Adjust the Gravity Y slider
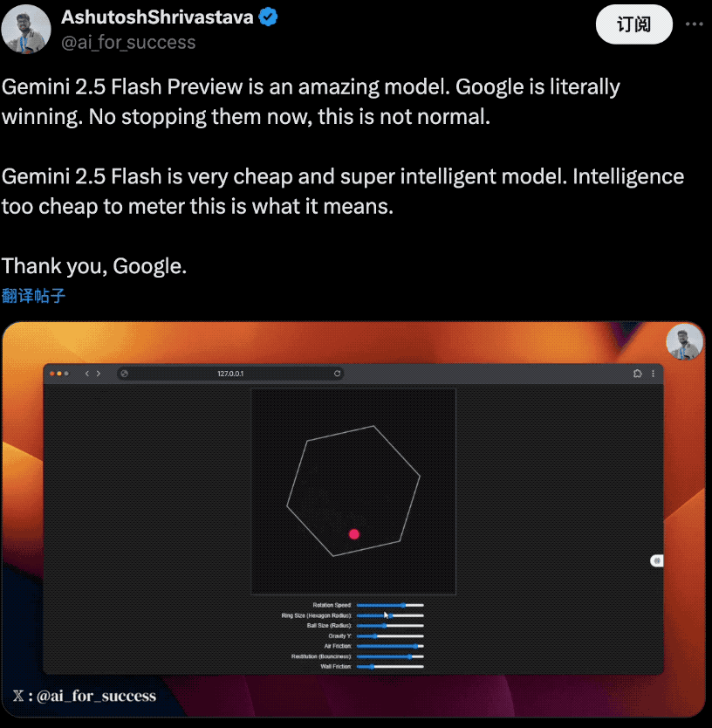The height and width of the screenshot is (728, 712). click(390, 636)
